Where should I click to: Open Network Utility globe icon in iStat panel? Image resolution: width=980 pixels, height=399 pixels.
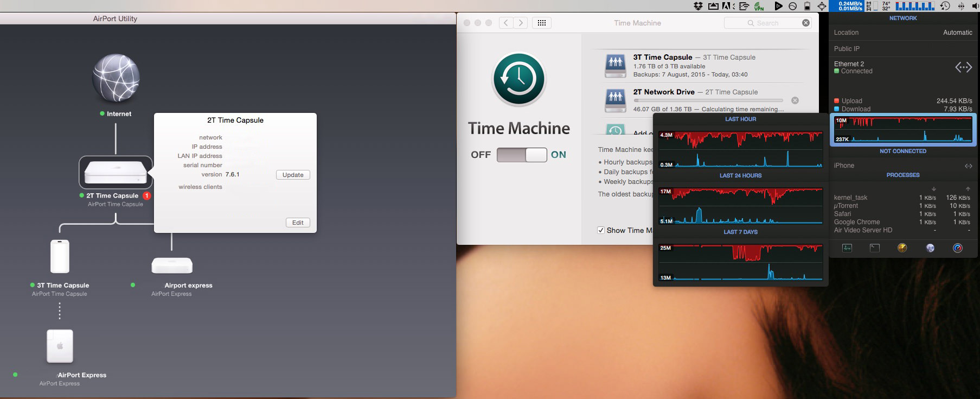[x=930, y=248]
